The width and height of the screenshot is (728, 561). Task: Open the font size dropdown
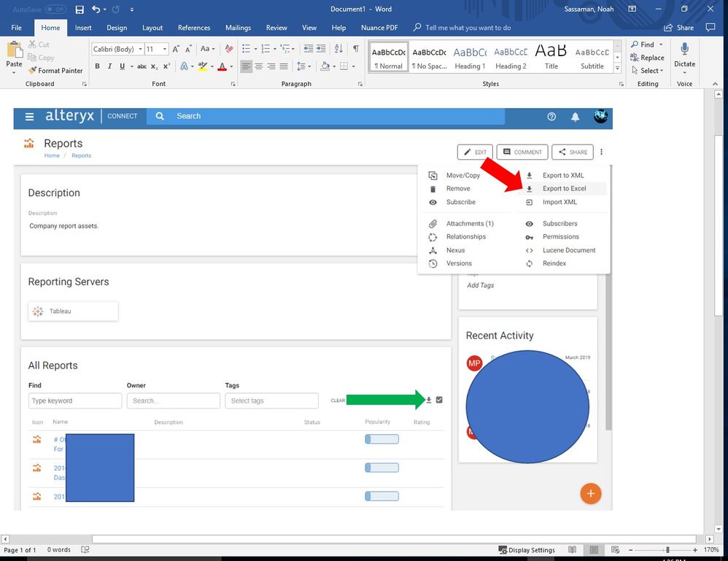164,49
